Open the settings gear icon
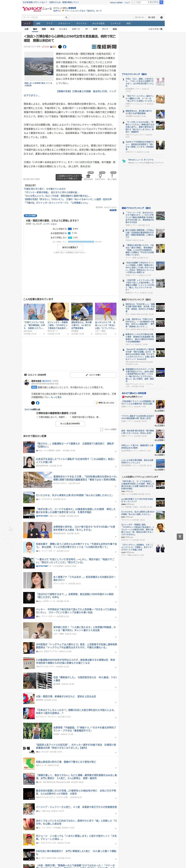This screenshot has width=186, height=868. pos(161,17)
